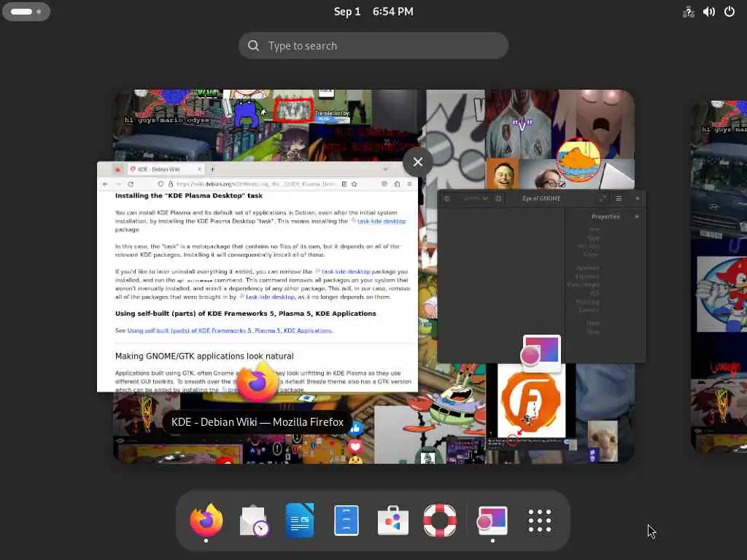The height and width of the screenshot is (560, 747).
Task: Select the Eye of GNOME window thumbnail
Action: click(541, 276)
